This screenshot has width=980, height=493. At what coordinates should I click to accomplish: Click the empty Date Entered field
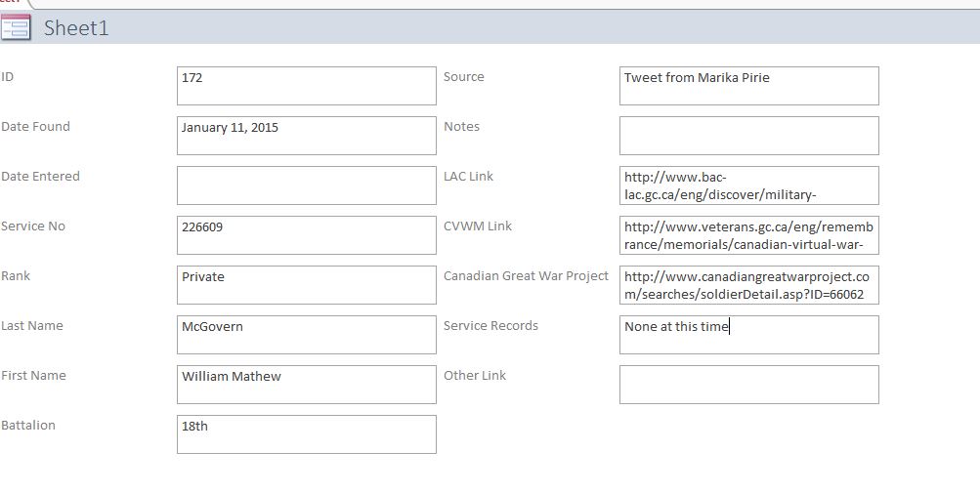click(x=306, y=185)
